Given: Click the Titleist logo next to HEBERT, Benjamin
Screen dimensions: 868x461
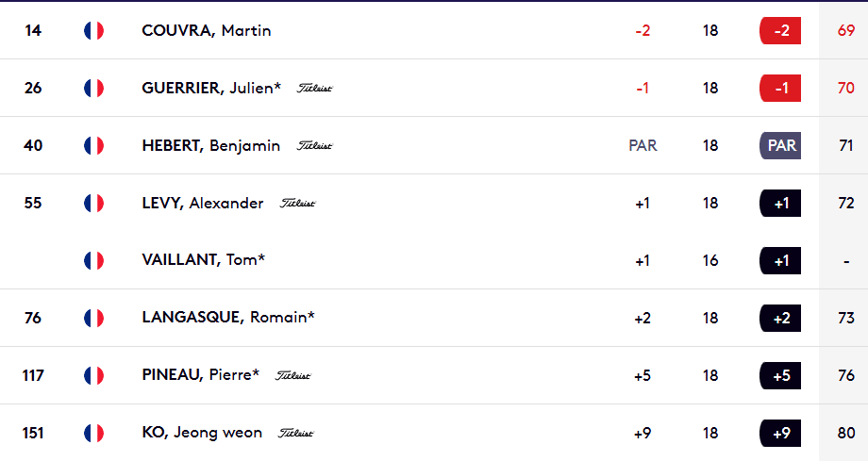Looking at the screenshot, I should coord(314,145).
